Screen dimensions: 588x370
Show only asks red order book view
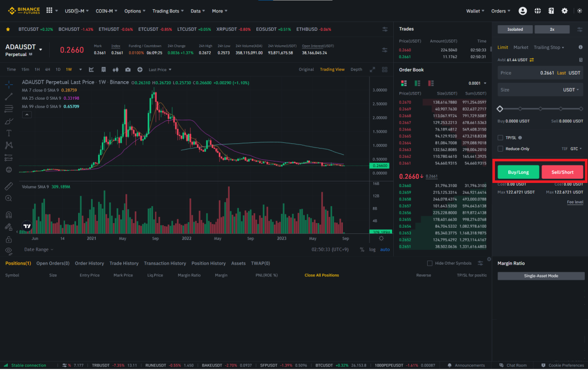tap(431, 83)
